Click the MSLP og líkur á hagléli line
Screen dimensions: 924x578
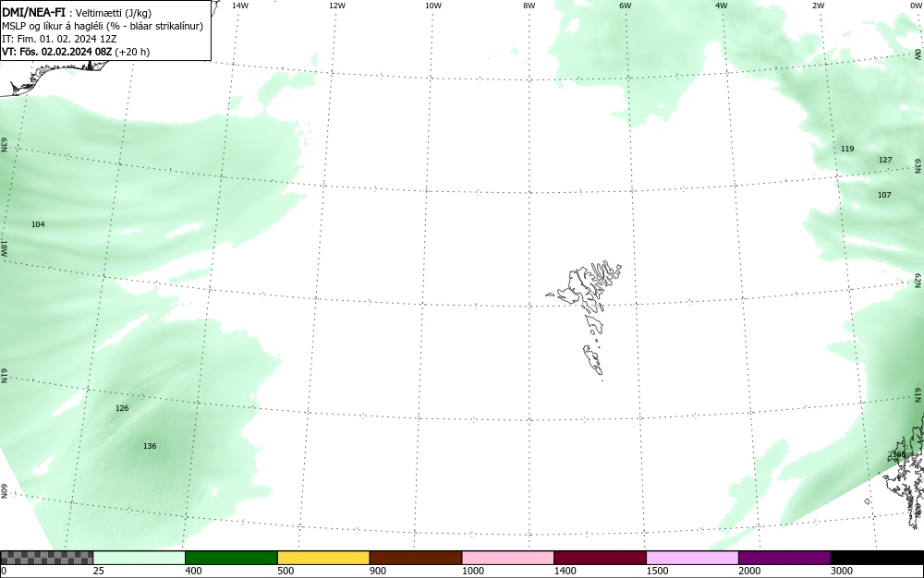pos(103,26)
